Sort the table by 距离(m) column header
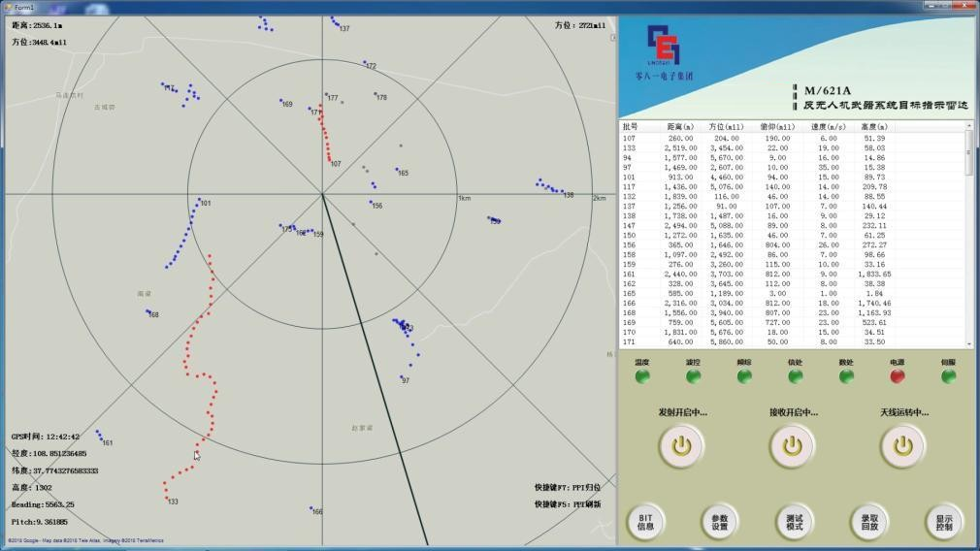This screenshot has width=980, height=551. [680, 126]
